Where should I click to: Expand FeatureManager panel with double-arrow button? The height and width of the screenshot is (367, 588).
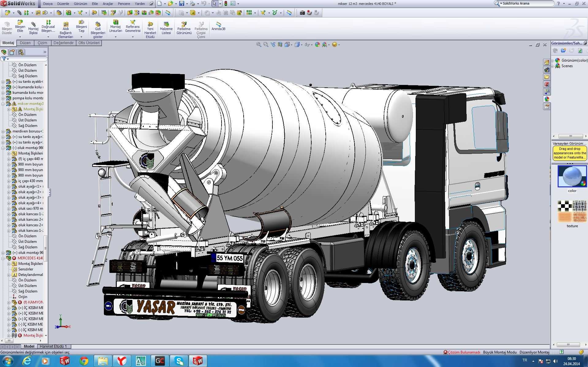pos(45,52)
